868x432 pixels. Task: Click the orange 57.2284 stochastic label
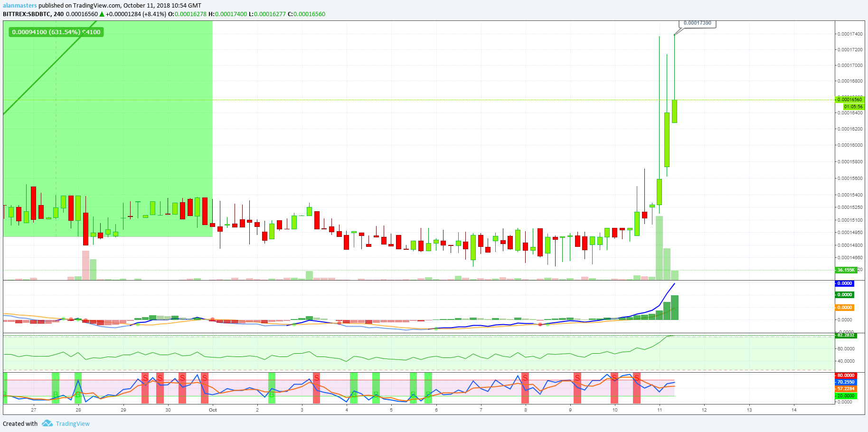[846, 389]
